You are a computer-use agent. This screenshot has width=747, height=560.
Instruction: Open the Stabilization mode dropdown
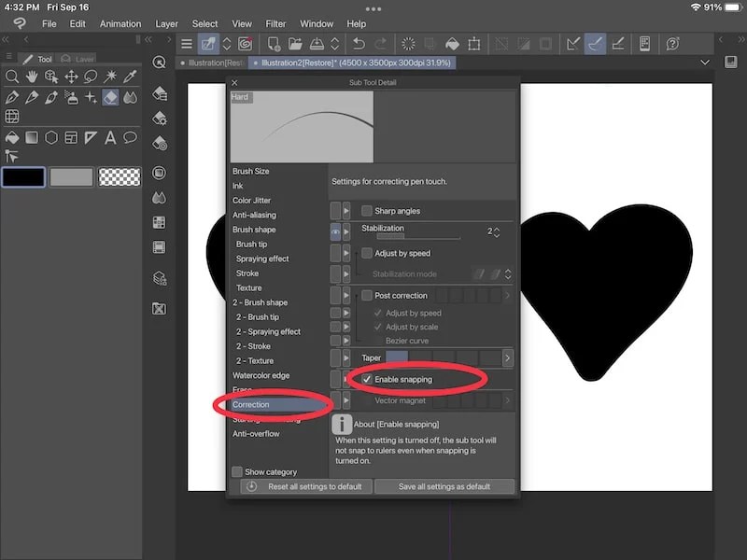[509, 274]
